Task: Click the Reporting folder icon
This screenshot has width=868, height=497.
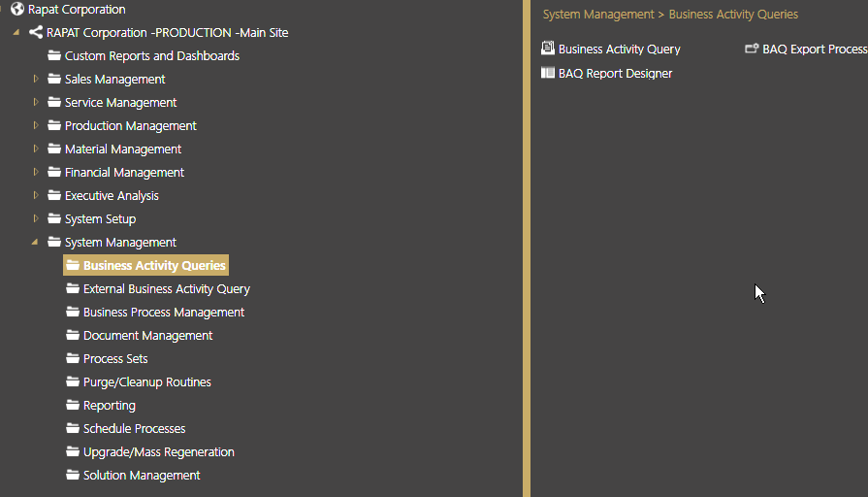Action: point(73,405)
